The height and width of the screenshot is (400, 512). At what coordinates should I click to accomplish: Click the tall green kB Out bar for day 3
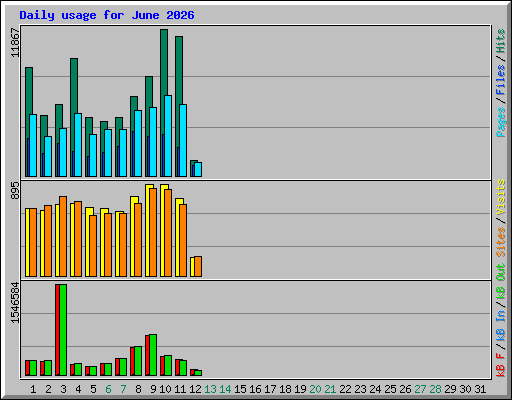(63, 330)
